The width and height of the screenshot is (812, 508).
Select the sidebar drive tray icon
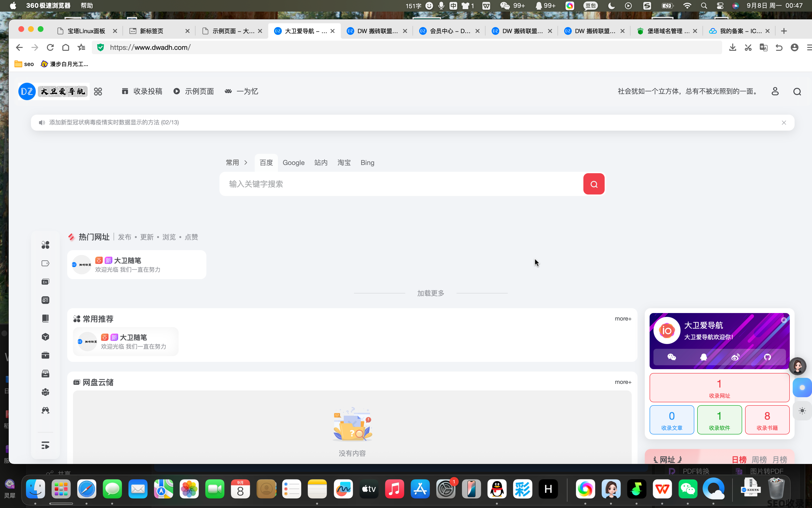[45, 374]
